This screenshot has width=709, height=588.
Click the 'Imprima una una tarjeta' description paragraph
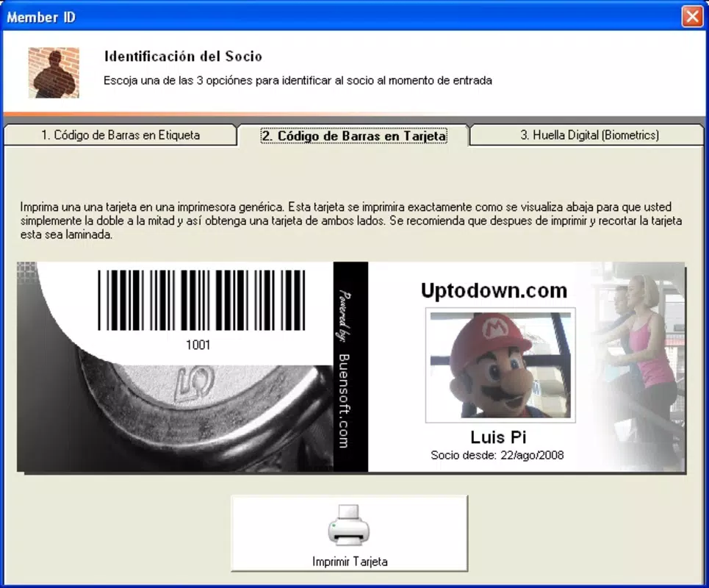[351, 220]
